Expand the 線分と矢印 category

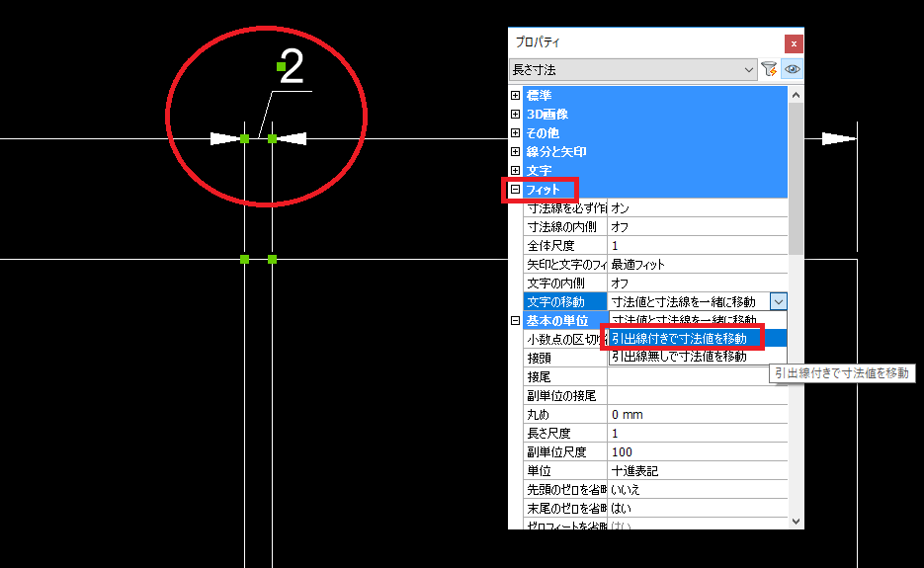coord(515,151)
